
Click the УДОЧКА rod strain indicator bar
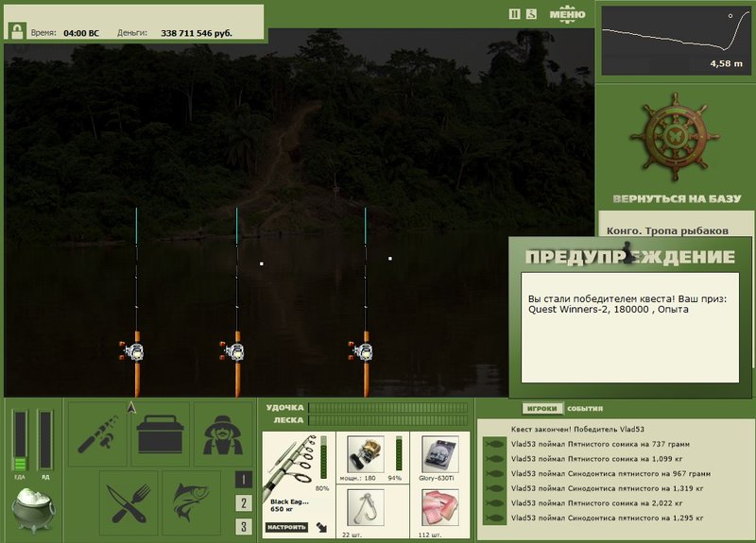click(x=388, y=408)
